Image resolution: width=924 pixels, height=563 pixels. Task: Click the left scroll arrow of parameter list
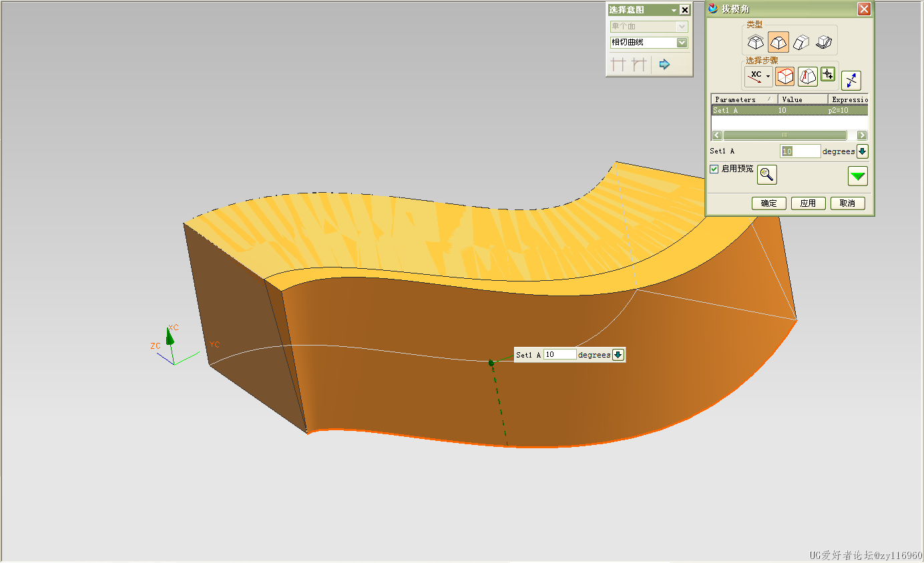click(717, 135)
